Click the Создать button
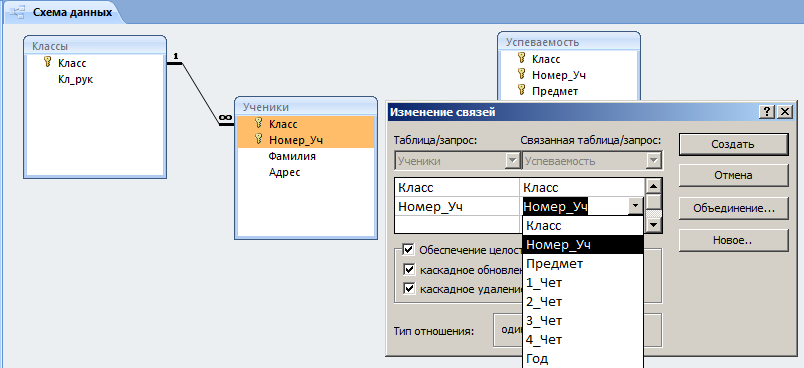The image size is (804, 368). tap(733, 144)
